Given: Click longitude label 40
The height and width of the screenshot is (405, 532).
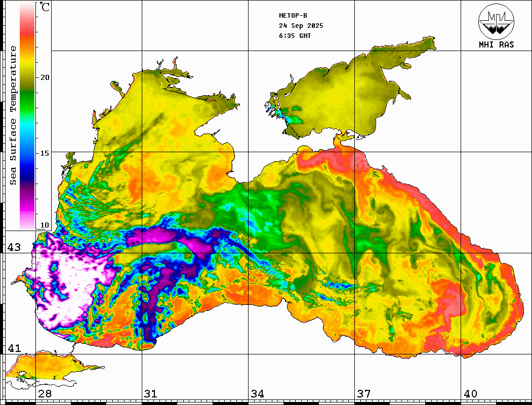Looking at the screenshot, I should click(x=470, y=394).
